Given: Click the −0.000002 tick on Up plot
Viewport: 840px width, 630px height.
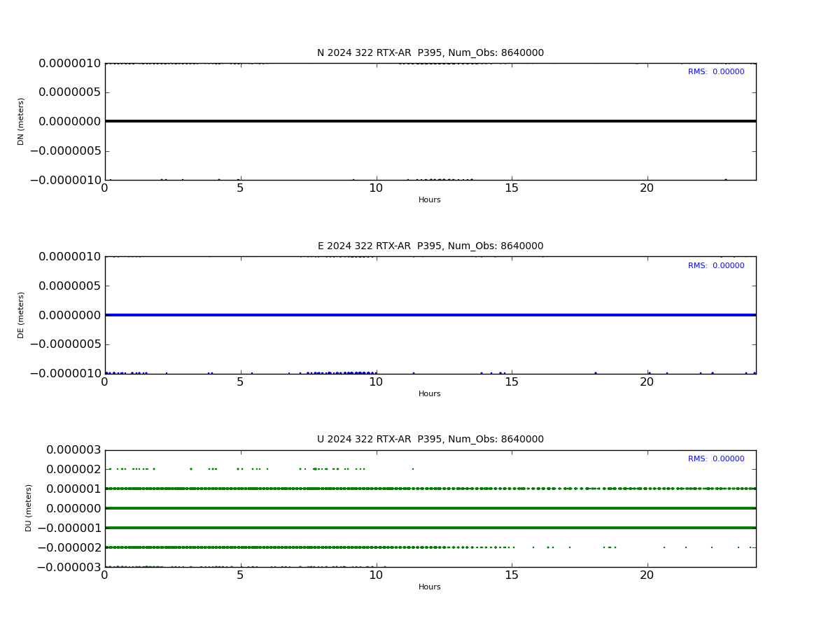Looking at the screenshot, I should [68, 547].
